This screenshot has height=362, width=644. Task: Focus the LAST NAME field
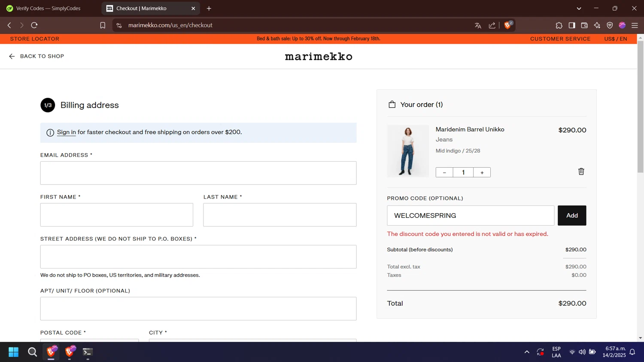280,215
